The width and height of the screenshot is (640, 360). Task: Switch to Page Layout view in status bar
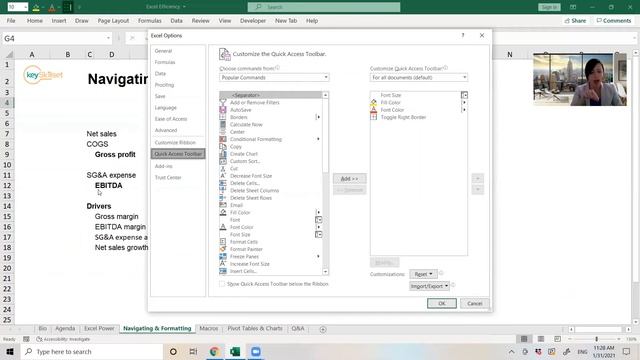coord(541,339)
